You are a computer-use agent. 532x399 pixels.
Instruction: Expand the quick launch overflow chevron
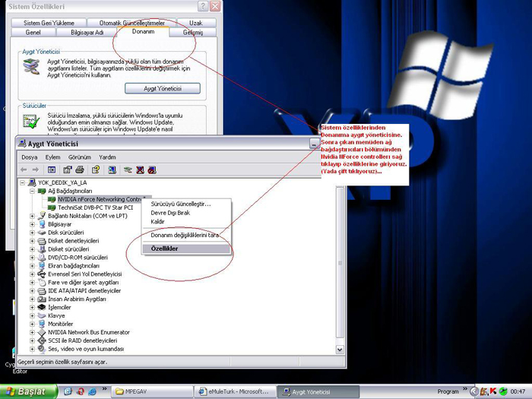pyautogui.click(x=105, y=389)
